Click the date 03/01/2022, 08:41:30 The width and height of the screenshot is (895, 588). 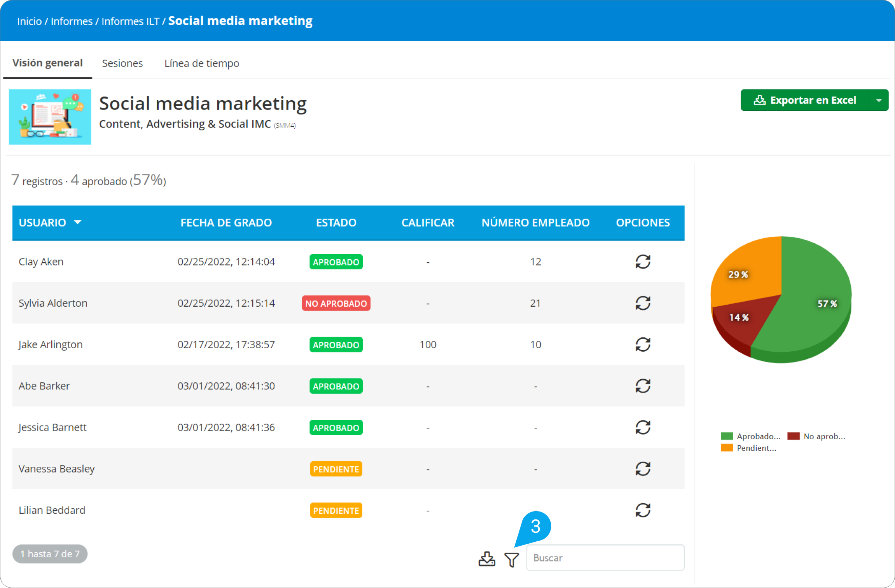[x=226, y=386]
